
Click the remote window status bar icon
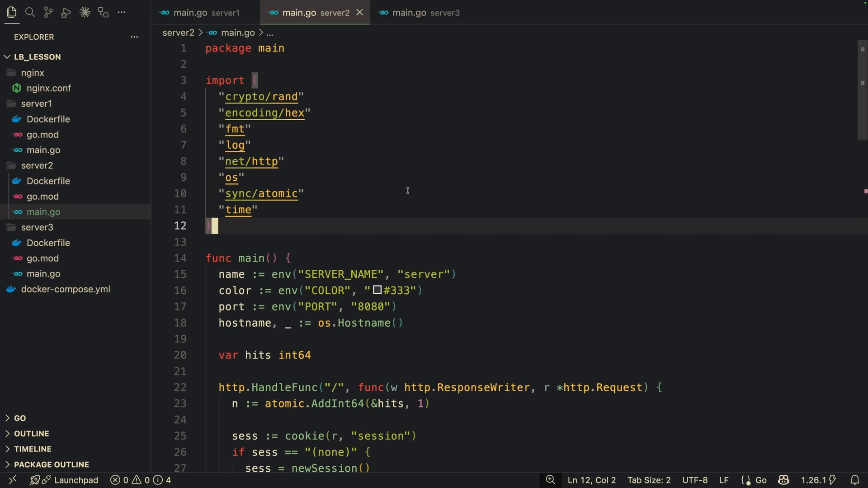click(x=13, y=480)
